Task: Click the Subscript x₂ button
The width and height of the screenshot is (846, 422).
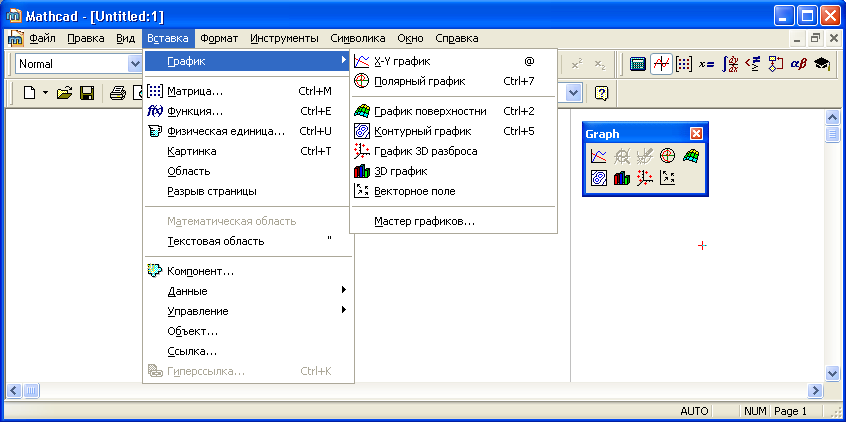Action: [x=599, y=64]
